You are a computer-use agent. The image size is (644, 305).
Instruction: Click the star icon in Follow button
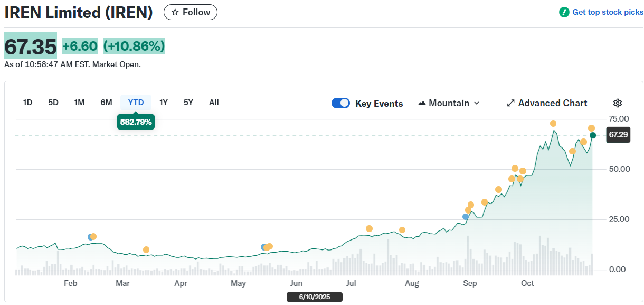click(175, 12)
